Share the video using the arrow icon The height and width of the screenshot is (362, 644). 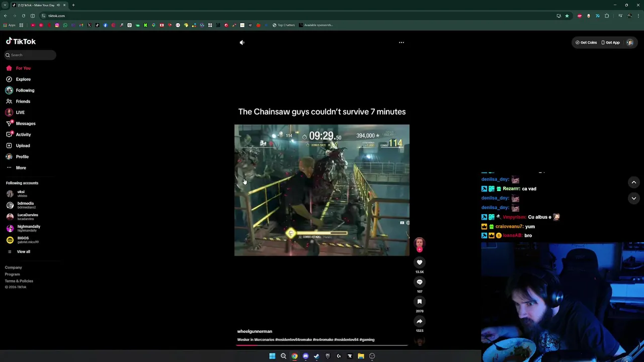coord(420,321)
